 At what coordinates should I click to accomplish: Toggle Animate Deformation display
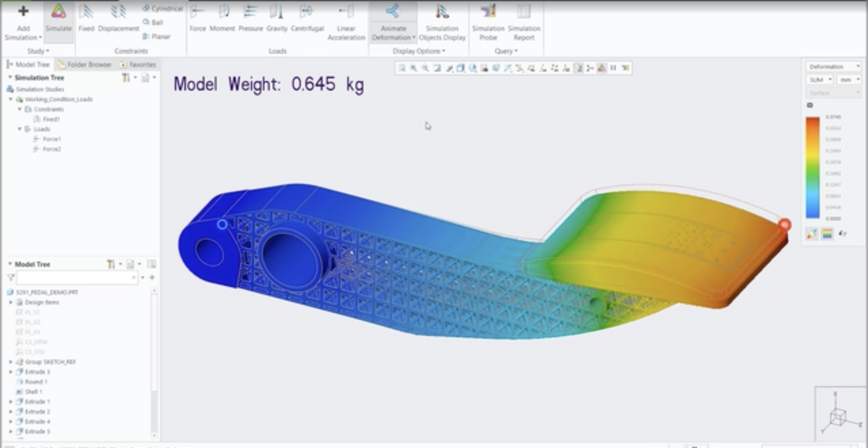(393, 20)
